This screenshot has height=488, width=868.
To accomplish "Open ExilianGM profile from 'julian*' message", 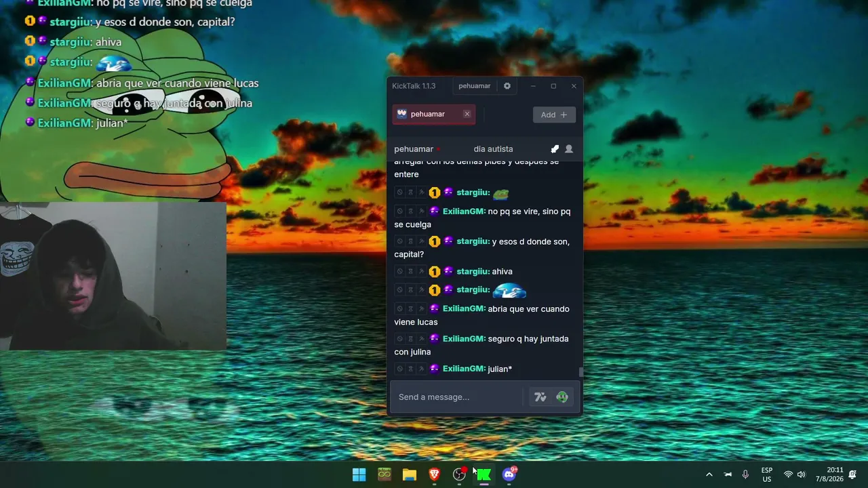I will (x=464, y=369).
